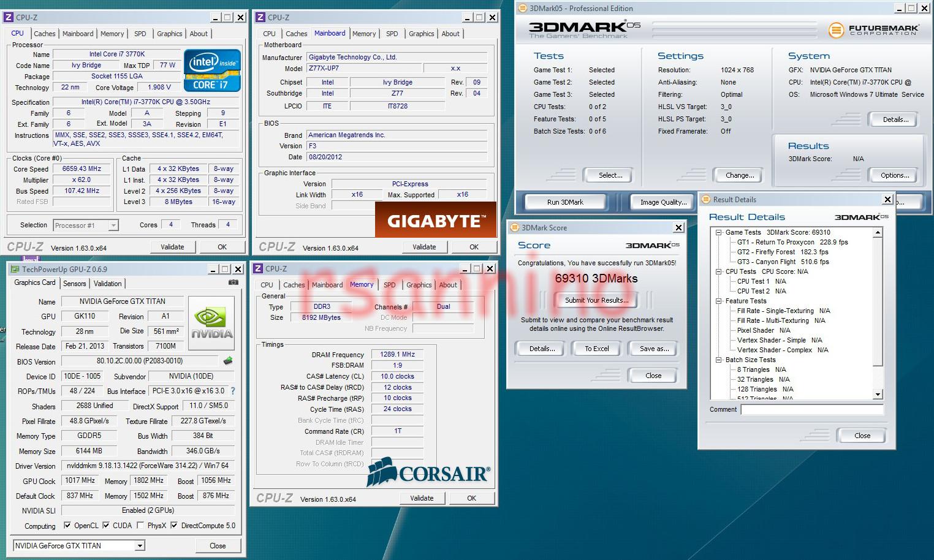This screenshot has width=934, height=560.
Task: Open the Processor #1 selection dropdown
Action: coord(113,225)
